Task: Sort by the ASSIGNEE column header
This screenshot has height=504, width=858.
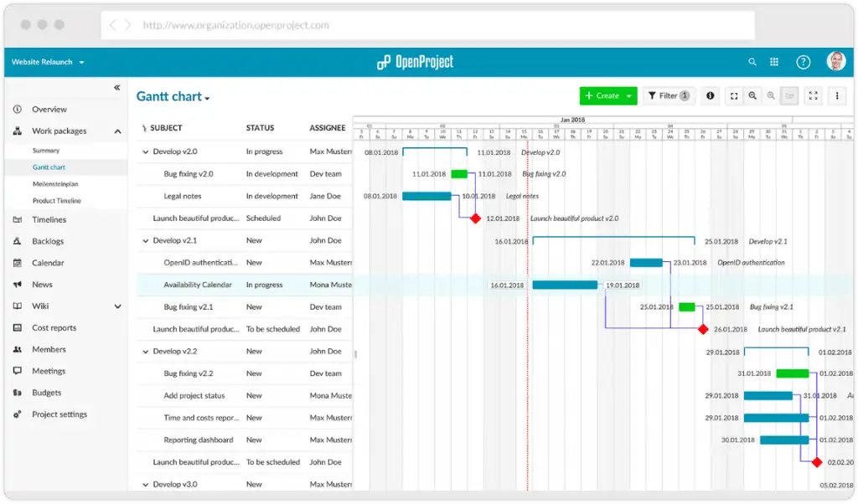Action: pos(328,128)
